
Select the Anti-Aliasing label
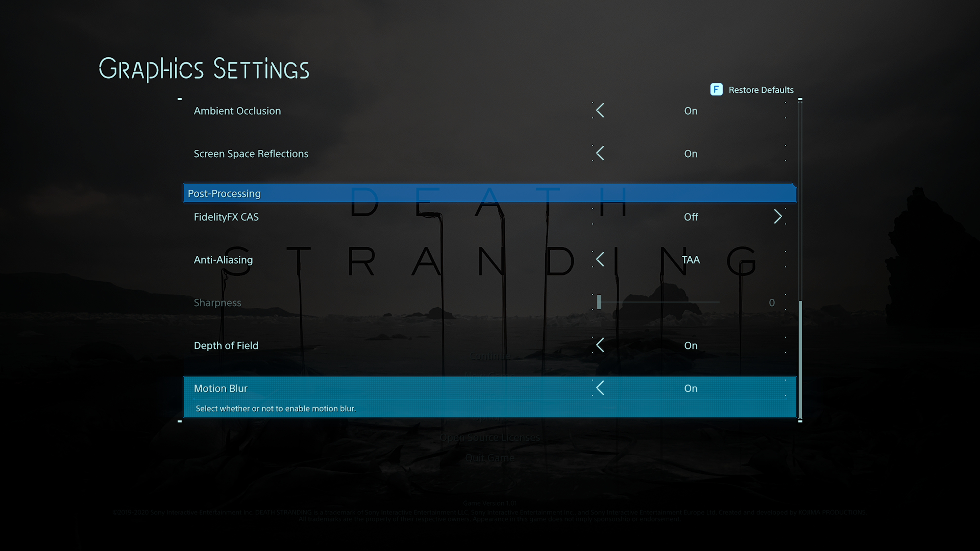click(223, 260)
